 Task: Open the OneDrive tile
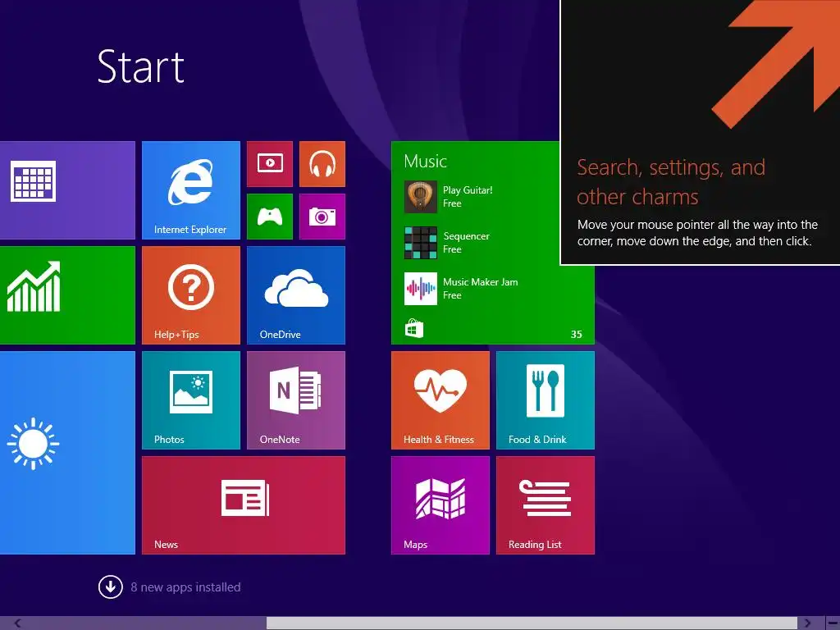(295, 295)
